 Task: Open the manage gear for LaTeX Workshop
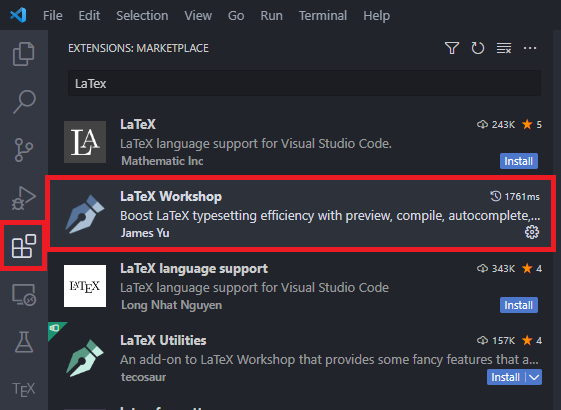tap(532, 232)
